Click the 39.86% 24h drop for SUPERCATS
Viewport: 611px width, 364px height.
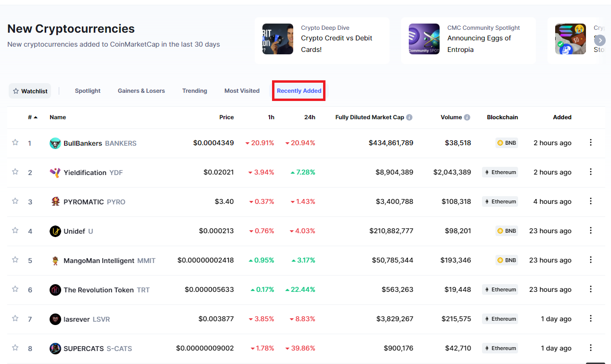[300, 348]
